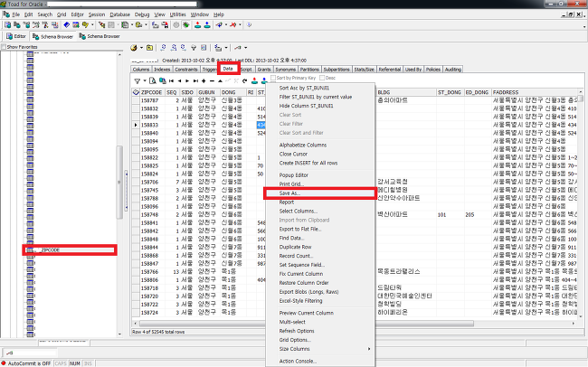This screenshot has width=588, height=367.
Task: Select the first Schema Browser window tab
Action: coord(52,36)
